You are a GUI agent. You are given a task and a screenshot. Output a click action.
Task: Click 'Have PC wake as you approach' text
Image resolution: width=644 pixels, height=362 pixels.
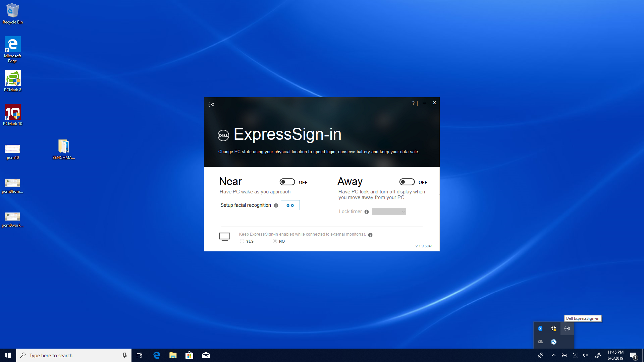[255, 192]
